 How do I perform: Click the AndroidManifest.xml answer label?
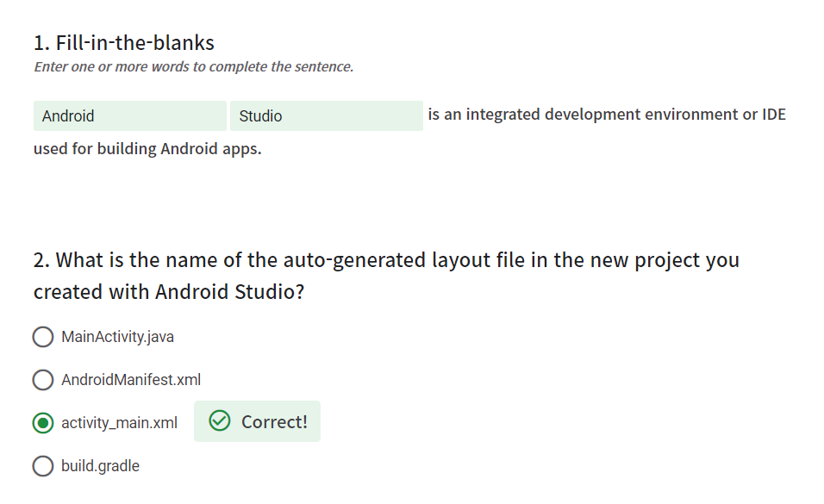[131, 380]
